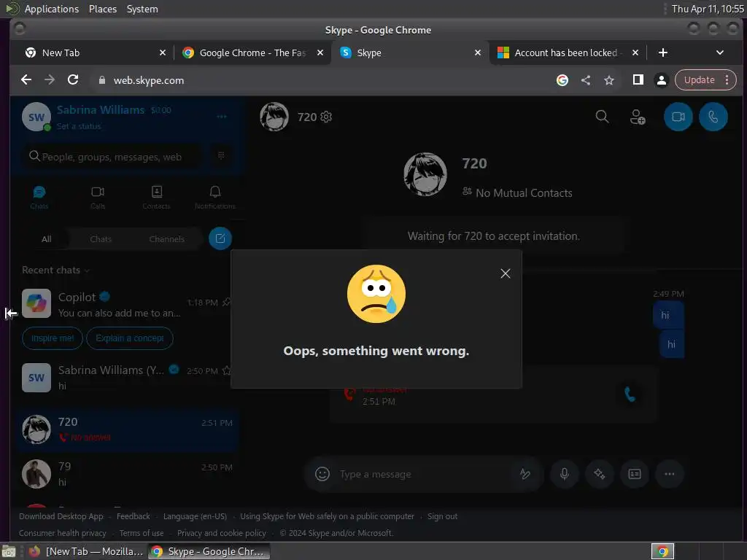Open the Notifications tab
Screen dimensions: 747x560
tap(215, 197)
